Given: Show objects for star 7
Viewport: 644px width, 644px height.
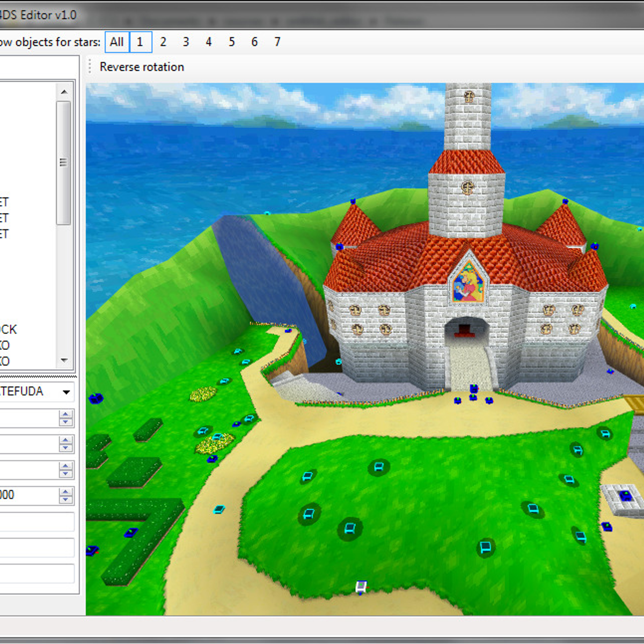Looking at the screenshot, I should click(x=277, y=42).
